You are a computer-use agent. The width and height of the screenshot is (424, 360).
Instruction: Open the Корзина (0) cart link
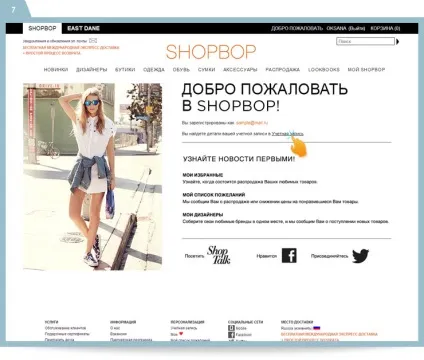pos(385,28)
